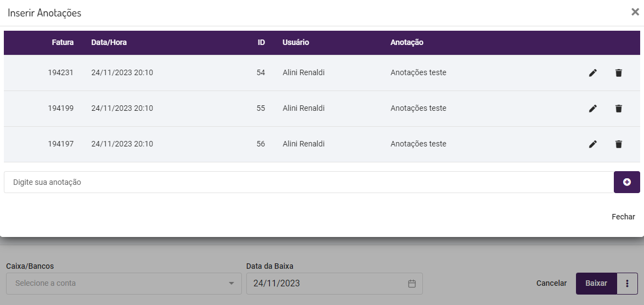
Task: Expand the Caixa/Bancos account dropdown
Action: tap(230, 284)
